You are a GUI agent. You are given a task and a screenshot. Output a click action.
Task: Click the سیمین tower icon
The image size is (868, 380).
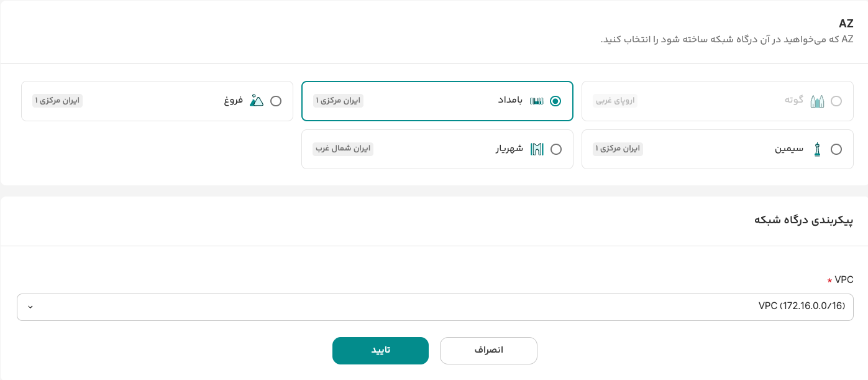pyautogui.click(x=817, y=149)
